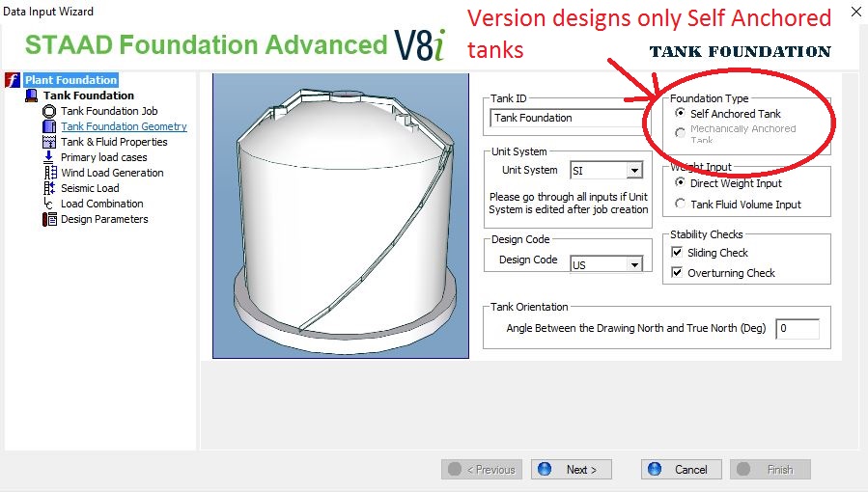Select the Self Anchored Tank radio button

pyautogui.click(x=681, y=114)
